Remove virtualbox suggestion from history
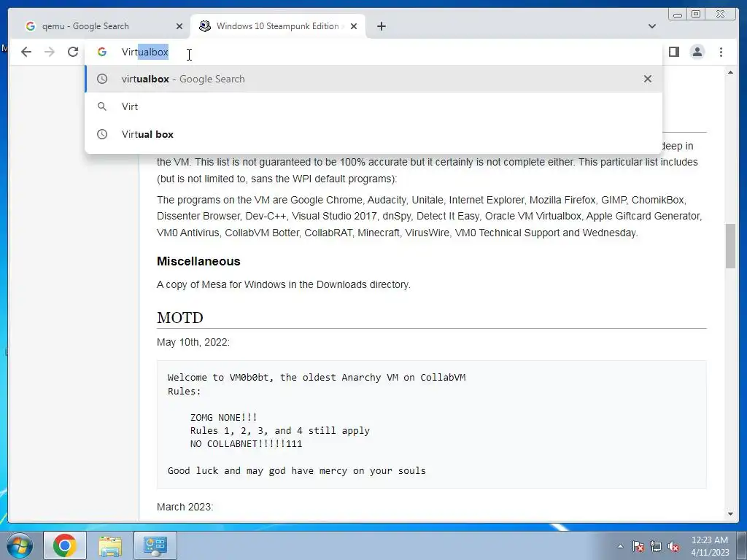The image size is (747, 560). [x=648, y=79]
